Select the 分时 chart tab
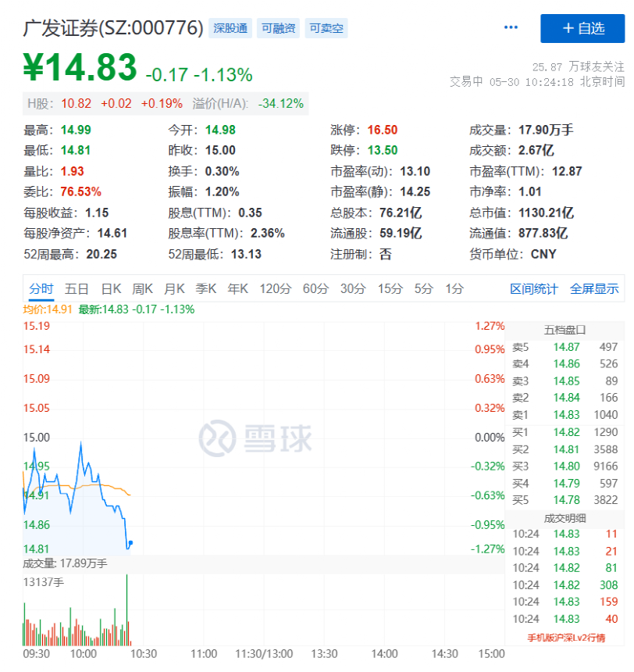 click(x=41, y=288)
